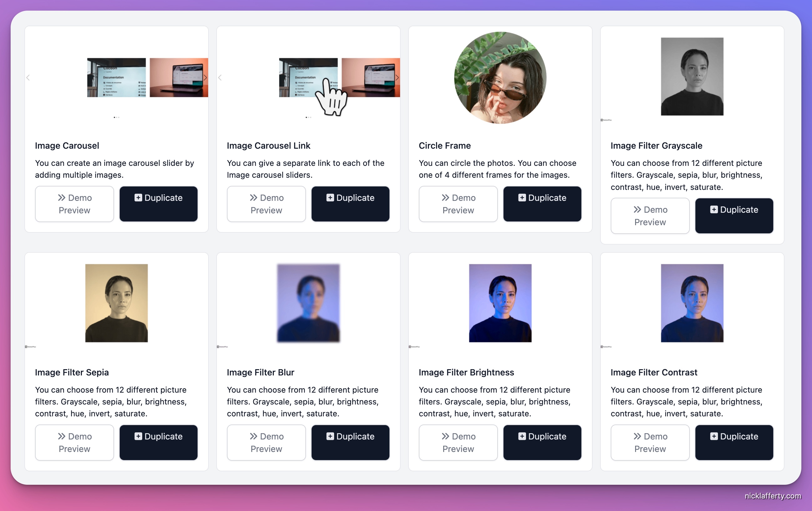Open Demo Preview for Image Carousel
Screen dimensions: 812x511
pyautogui.click(x=74, y=204)
